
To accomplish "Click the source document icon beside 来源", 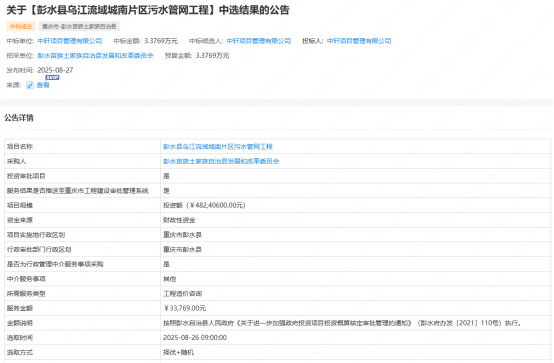I will pos(30,85).
